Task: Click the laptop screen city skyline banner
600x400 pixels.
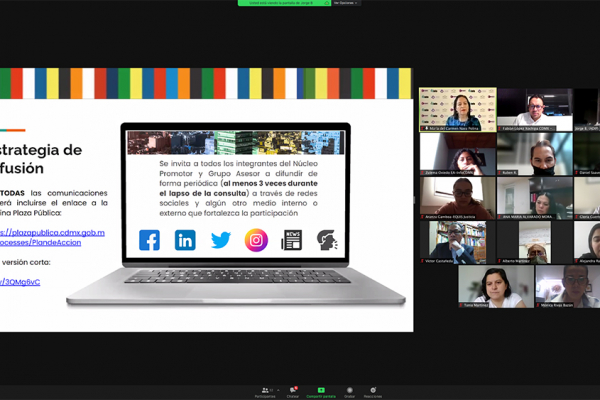Action: click(x=235, y=143)
